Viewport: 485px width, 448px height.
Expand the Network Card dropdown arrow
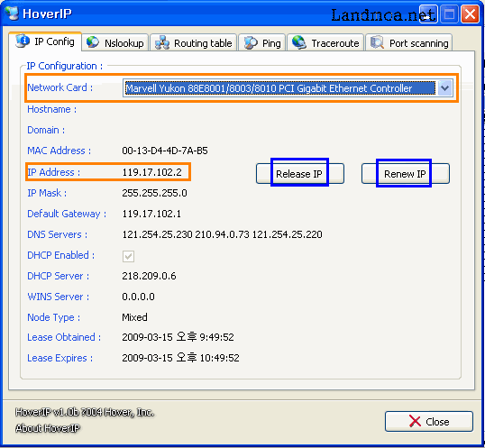coord(444,88)
